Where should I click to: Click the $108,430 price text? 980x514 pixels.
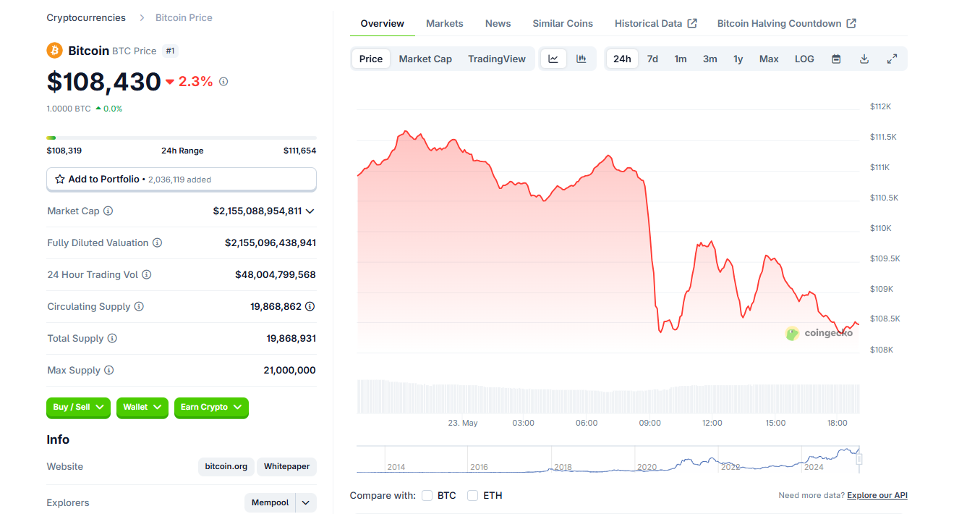(x=103, y=82)
